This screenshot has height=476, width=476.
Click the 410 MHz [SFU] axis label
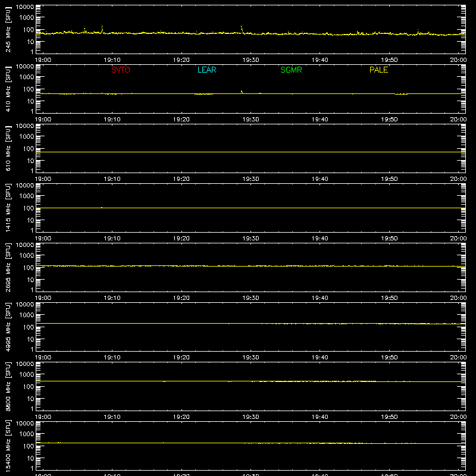pos(8,89)
